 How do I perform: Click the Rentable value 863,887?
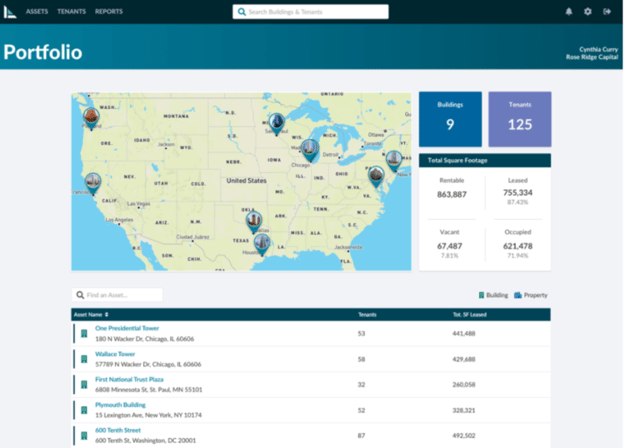click(x=452, y=195)
